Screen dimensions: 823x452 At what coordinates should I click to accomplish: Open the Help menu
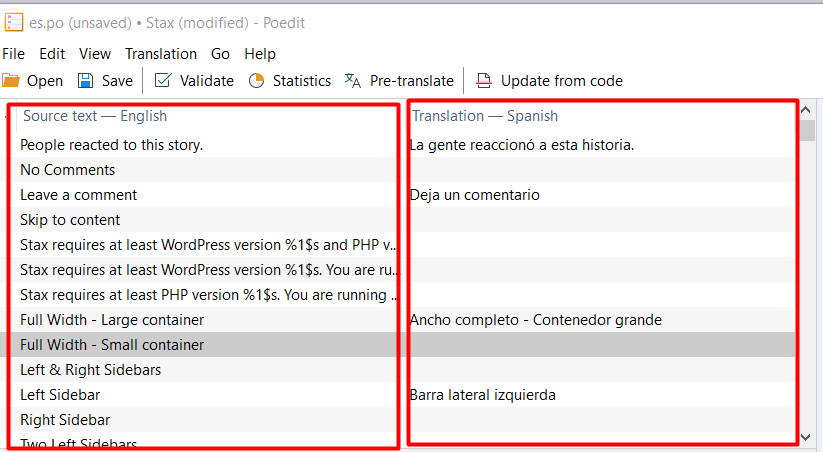click(x=260, y=54)
